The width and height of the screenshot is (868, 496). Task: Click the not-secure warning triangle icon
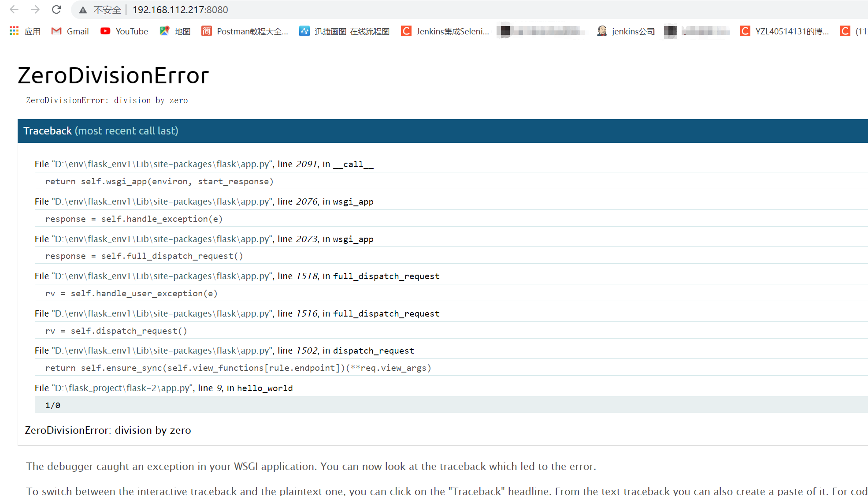tap(83, 10)
